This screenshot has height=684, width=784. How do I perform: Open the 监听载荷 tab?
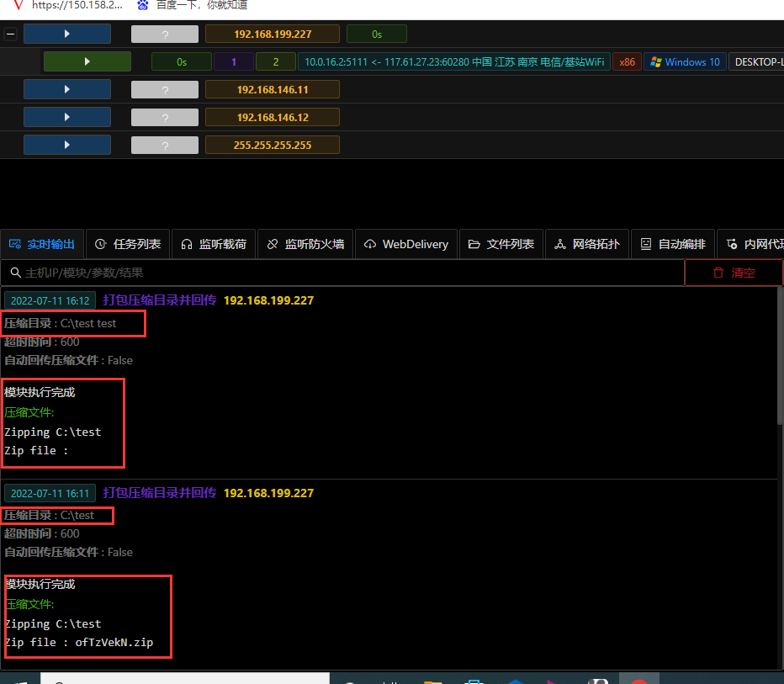(x=214, y=244)
